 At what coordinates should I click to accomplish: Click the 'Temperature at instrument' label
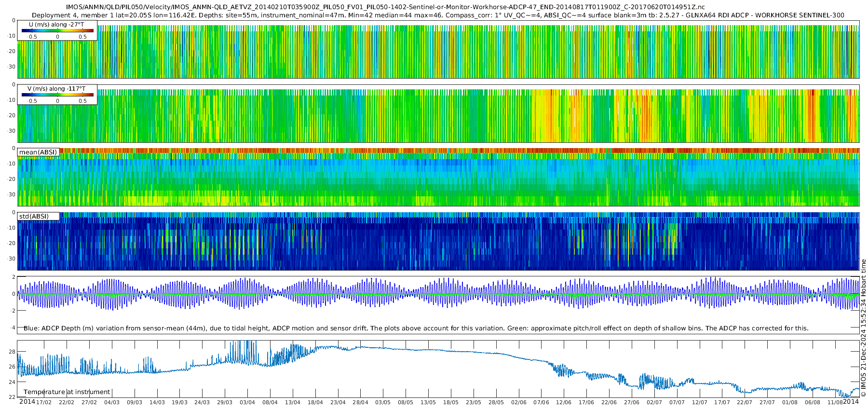[x=67, y=392]
